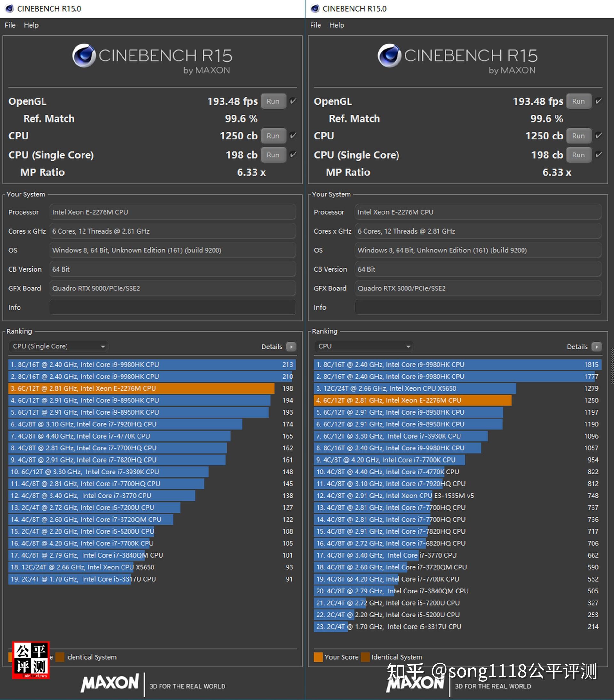Open the Help menu in right window
The height and width of the screenshot is (700, 614).
pos(336,25)
